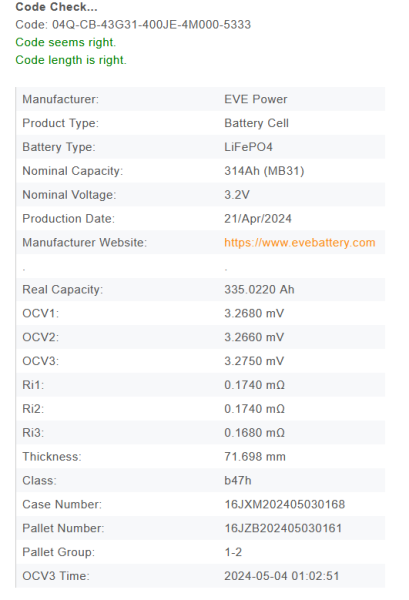
Task: Click the 'Code length is right.' message
Action: click(x=71, y=60)
